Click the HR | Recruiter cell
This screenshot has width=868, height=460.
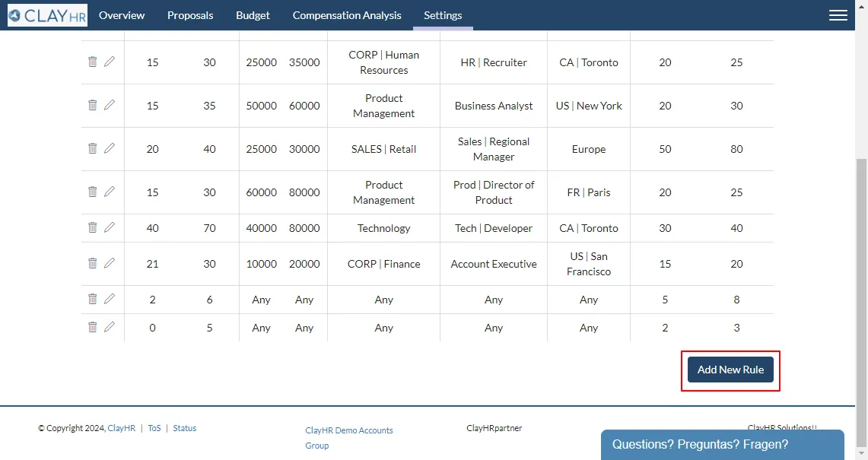click(493, 62)
